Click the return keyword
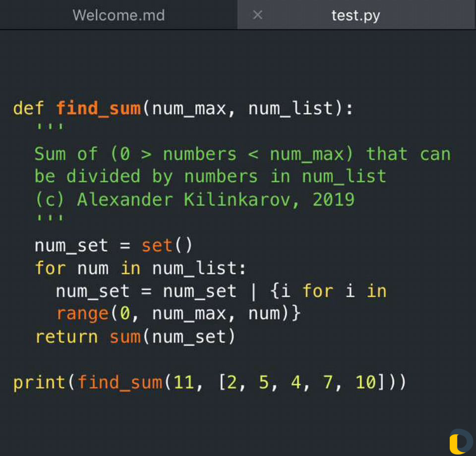476x456 pixels. [x=66, y=337]
